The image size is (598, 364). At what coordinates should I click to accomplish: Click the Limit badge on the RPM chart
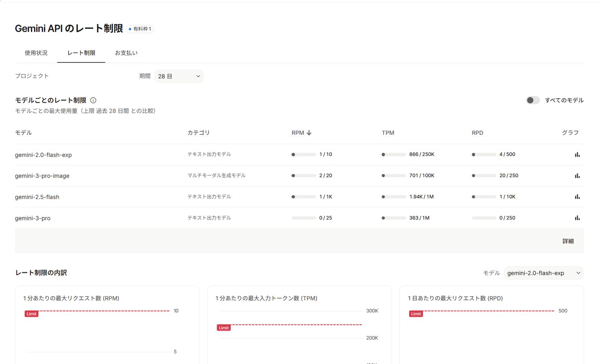[x=31, y=314]
